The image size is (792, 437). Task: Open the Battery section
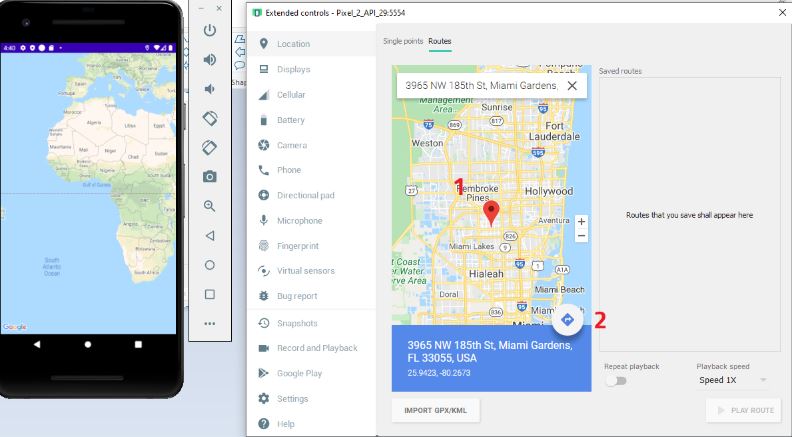tap(311, 120)
